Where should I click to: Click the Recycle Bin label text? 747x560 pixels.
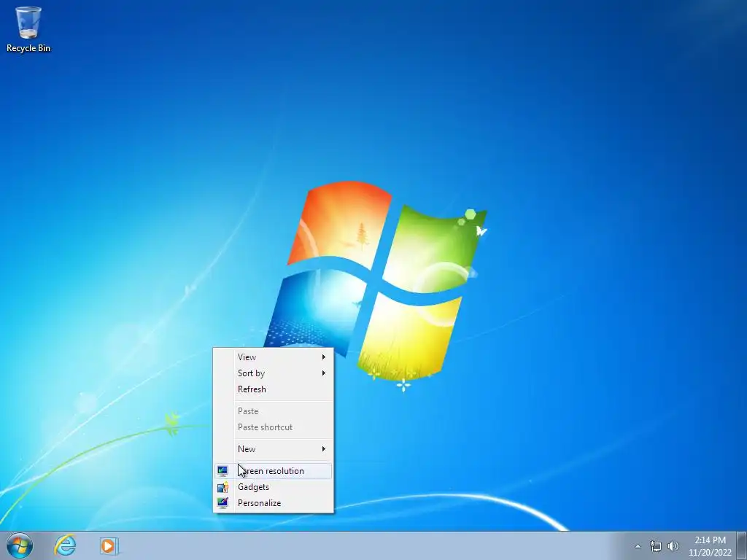28,48
